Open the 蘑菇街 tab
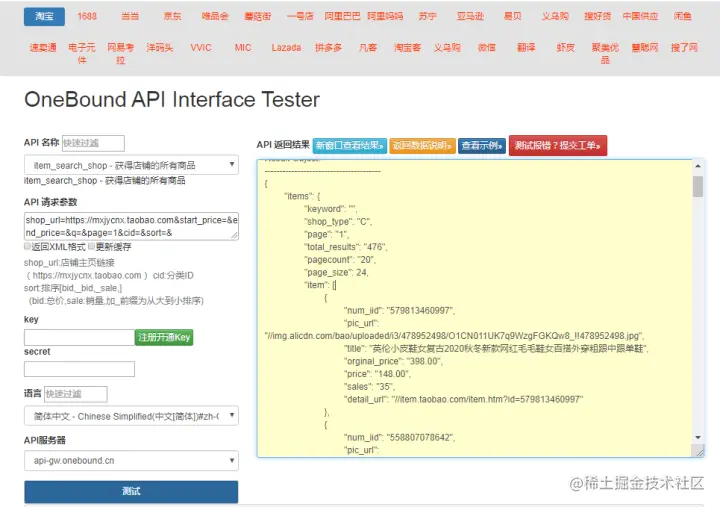The width and height of the screenshot is (720, 507). point(258,17)
